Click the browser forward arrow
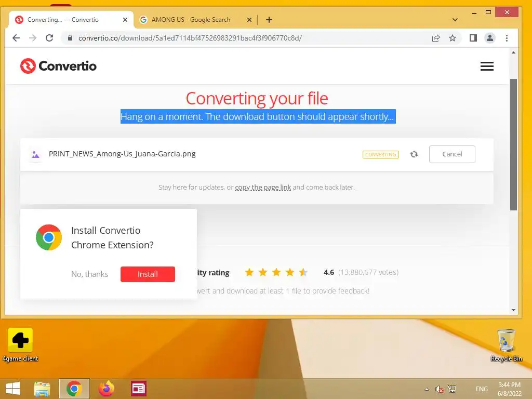Image resolution: width=532 pixels, height=399 pixels. (33, 38)
